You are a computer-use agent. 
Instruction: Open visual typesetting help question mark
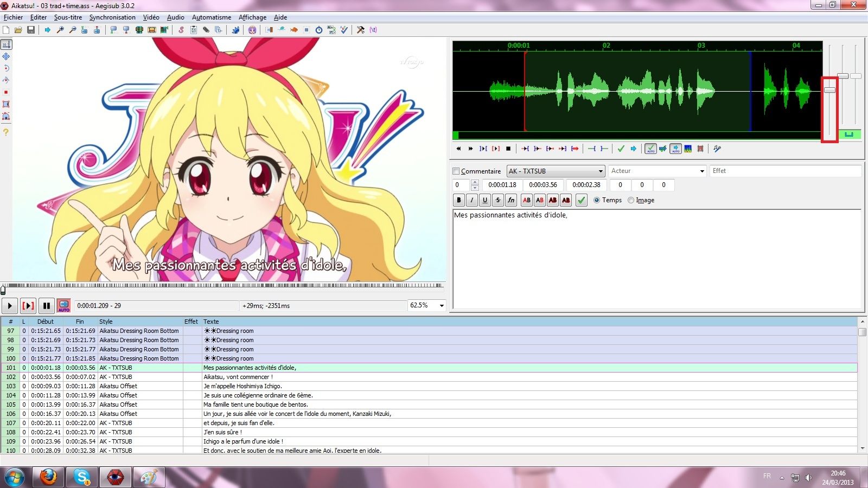[6, 132]
